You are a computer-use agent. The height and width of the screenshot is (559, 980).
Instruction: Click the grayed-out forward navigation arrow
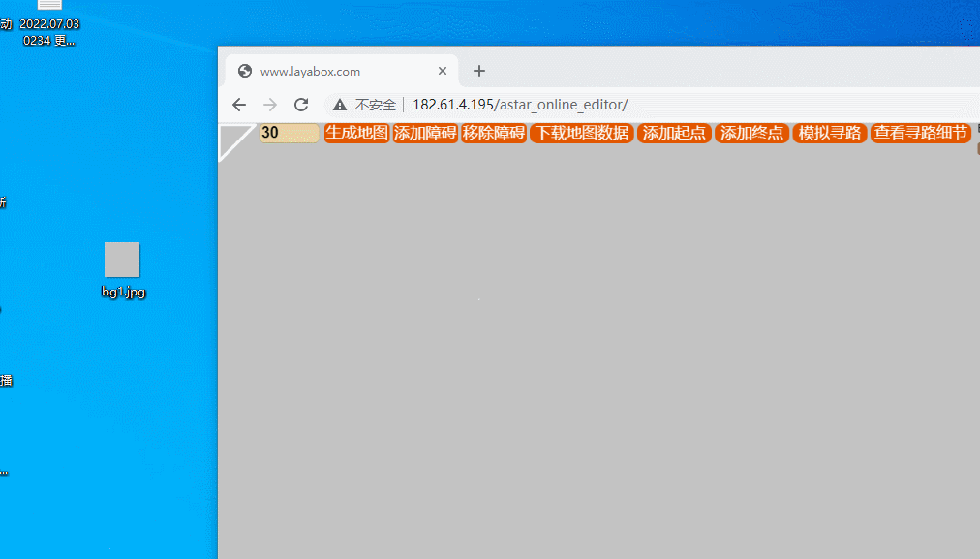(x=269, y=105)
